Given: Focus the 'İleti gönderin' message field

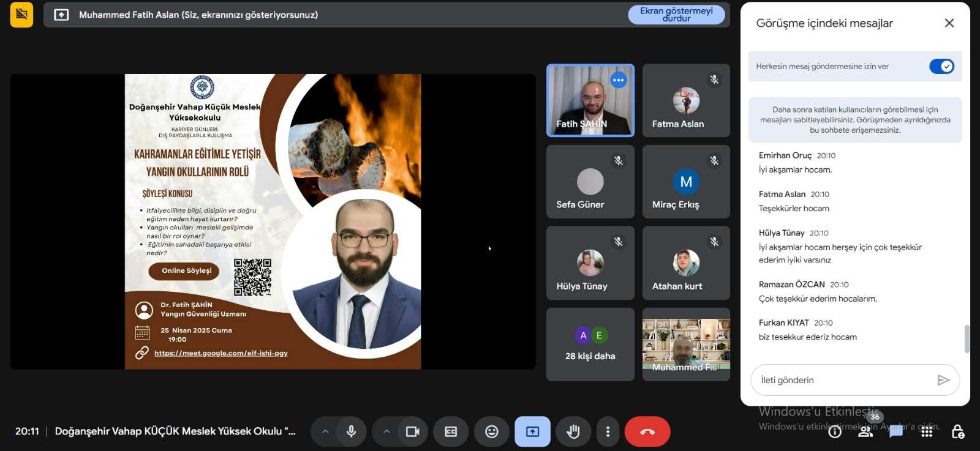Looking at the screenshot, I should (845, 380).
